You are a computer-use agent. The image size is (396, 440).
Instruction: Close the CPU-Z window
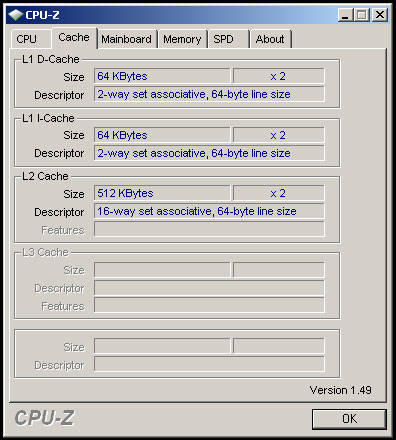click(380, 15)
